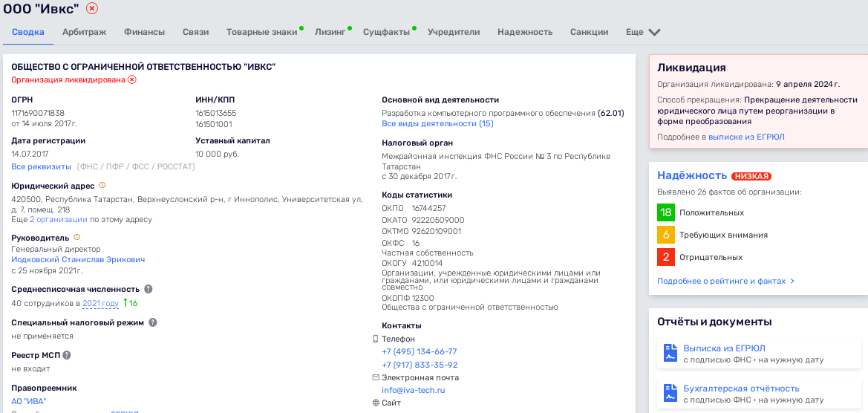This screenshot has width=868, height=413.
Task: Click the yellow 6 attention facts badge
Action: 666,235
